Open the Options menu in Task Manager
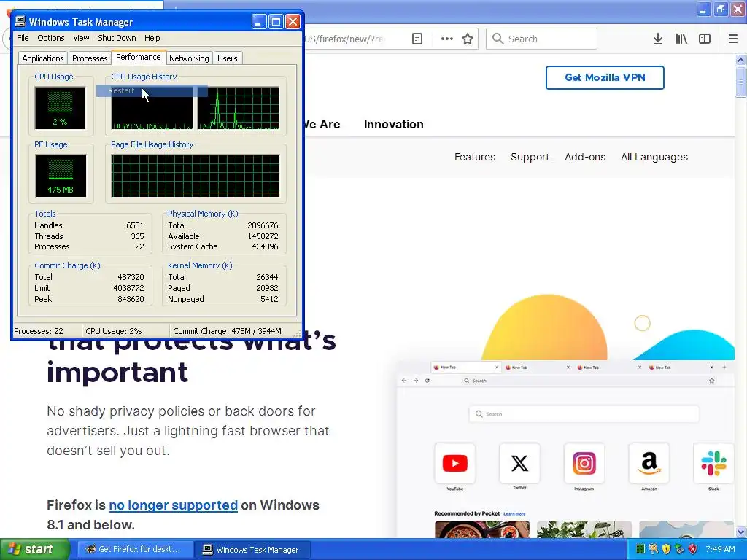Viewport: 747px width, 560px height. (51, 38)
